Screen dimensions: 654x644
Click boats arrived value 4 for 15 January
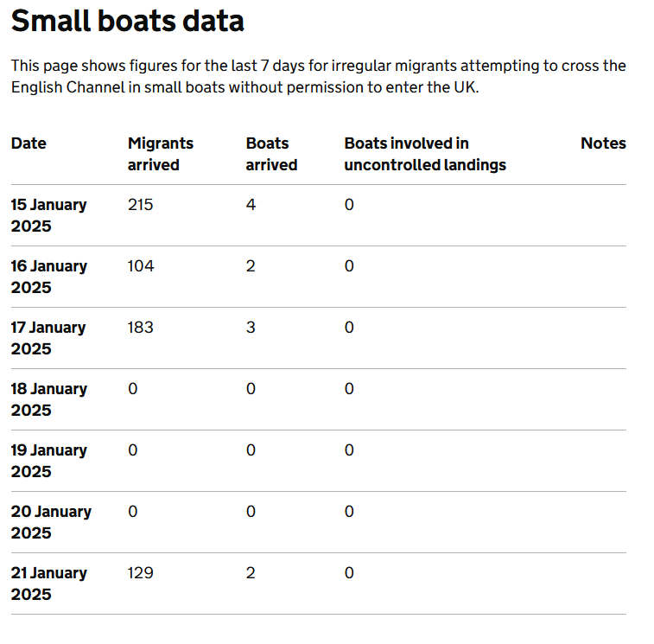tap(251, 205)
